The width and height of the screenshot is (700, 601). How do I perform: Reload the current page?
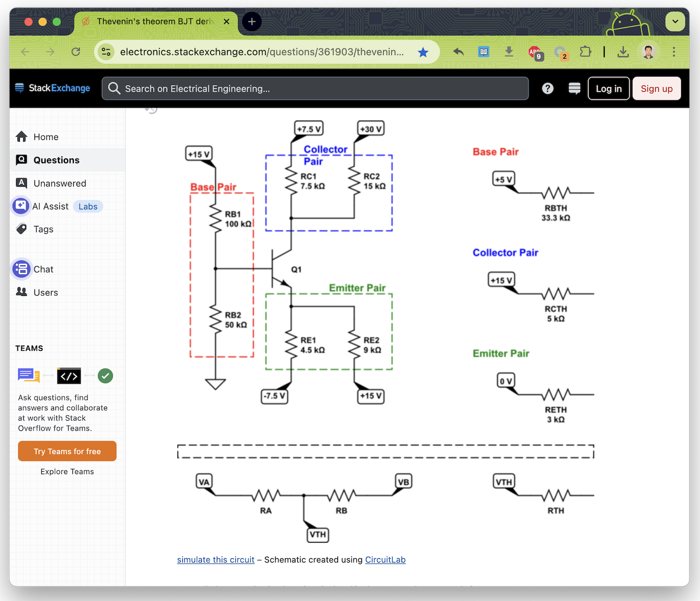pyautogui.click(x=76, y=52)
